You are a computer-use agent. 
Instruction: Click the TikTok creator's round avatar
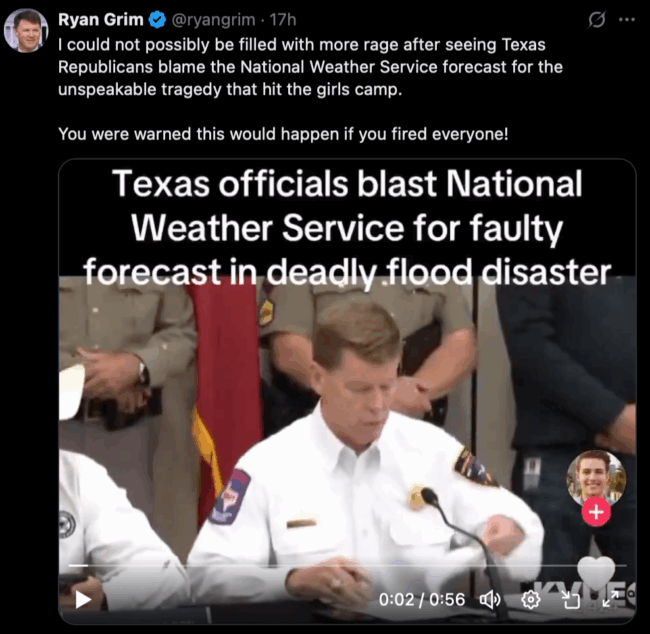[596, 478]
